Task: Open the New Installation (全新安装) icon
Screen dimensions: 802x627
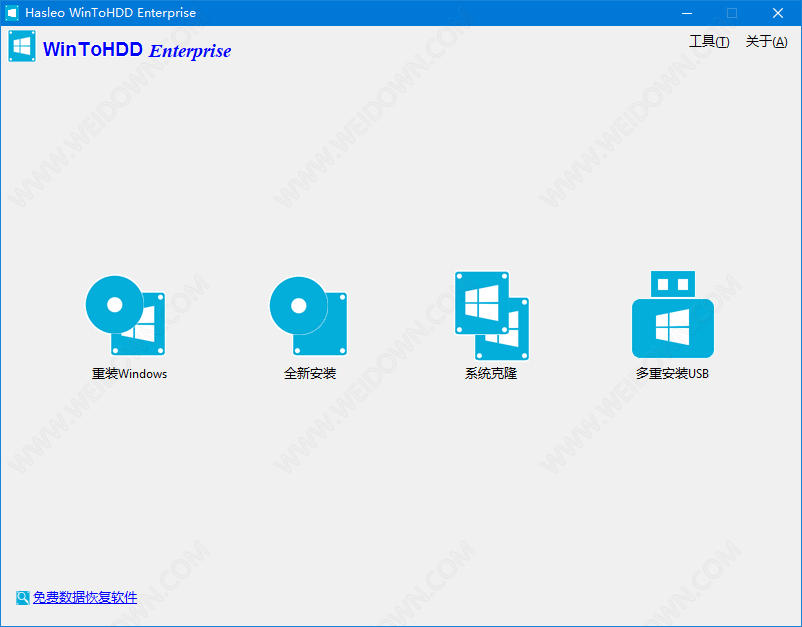Action: [x=308, y=316]
